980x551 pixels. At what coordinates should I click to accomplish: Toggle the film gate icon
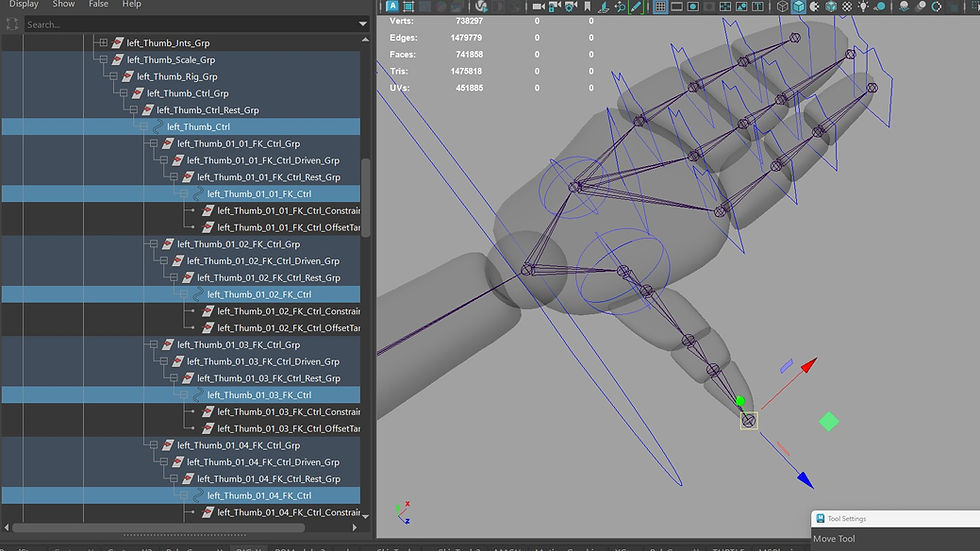tap(676, 6)
